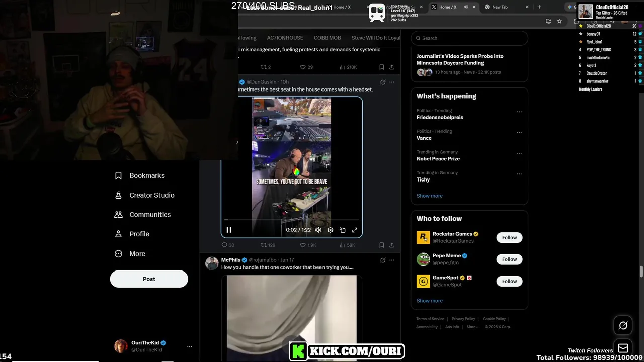The width and height of the screenshot is (644, 362).
Task: Follow Pepe Meme
Action: pyautogui.click(x=509, y=259)
